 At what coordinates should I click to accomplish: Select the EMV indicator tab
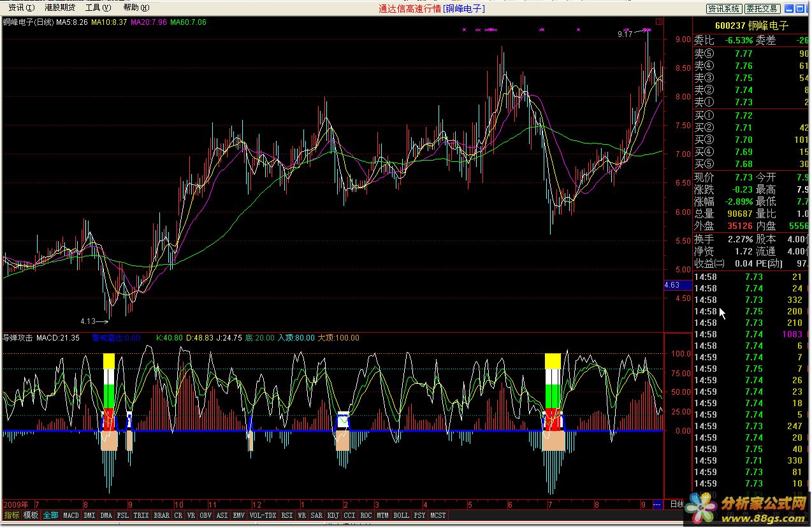238,515
